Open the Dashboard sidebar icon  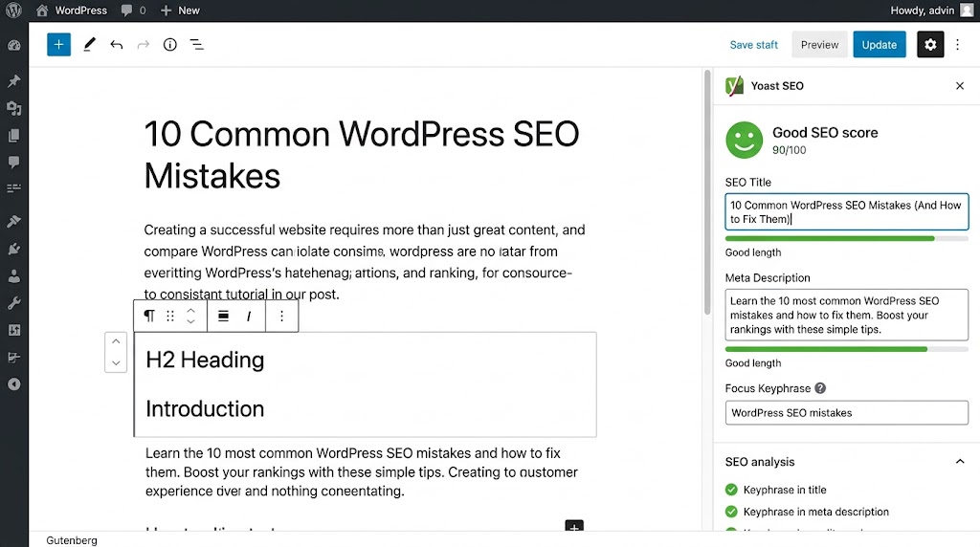click(x=13, y=46)
